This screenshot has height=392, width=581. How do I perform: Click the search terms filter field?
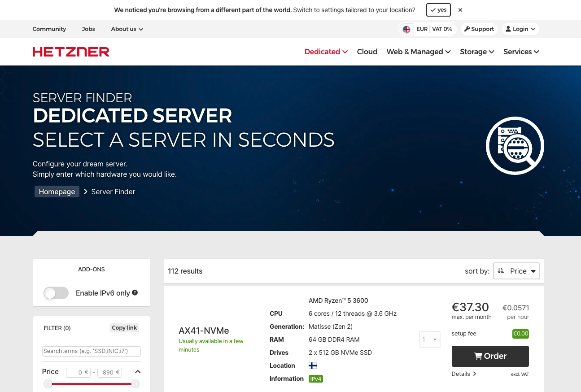click(91, 351)
